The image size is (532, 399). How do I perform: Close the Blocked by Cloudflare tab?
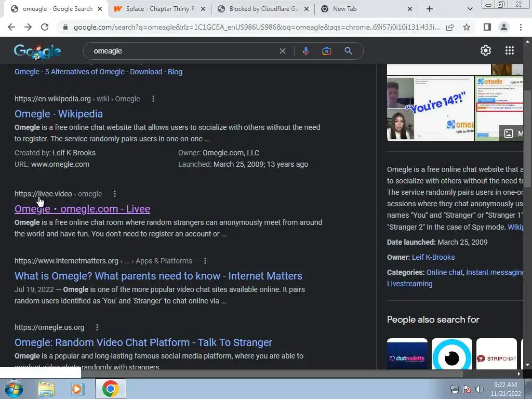[x=307, y=9]
